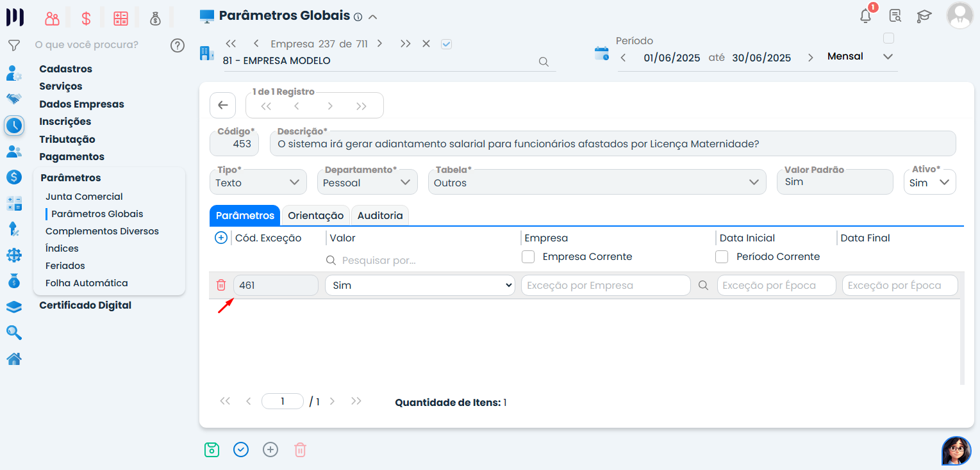This screenshot has width=980, height=470.
Task: Click the red trash icon beside exception 461
Action: (x=221, y=285)
